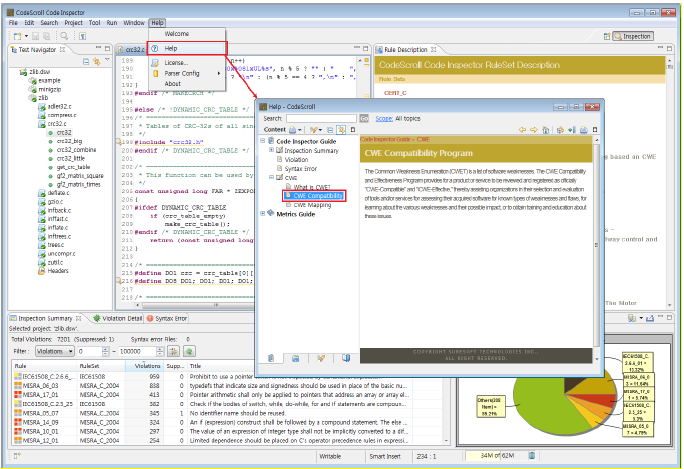Select deflate.c in Test Navigator

click(58, 193)
